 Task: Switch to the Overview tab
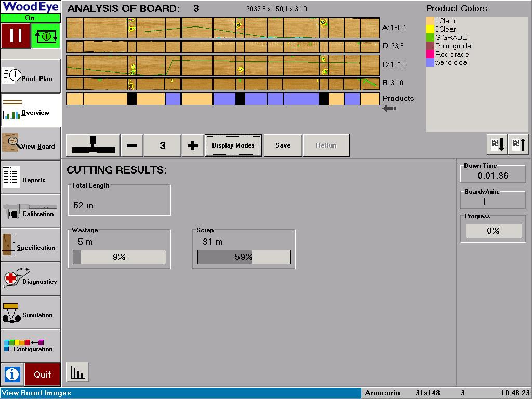pyautogui.click(x=30, y=110)
